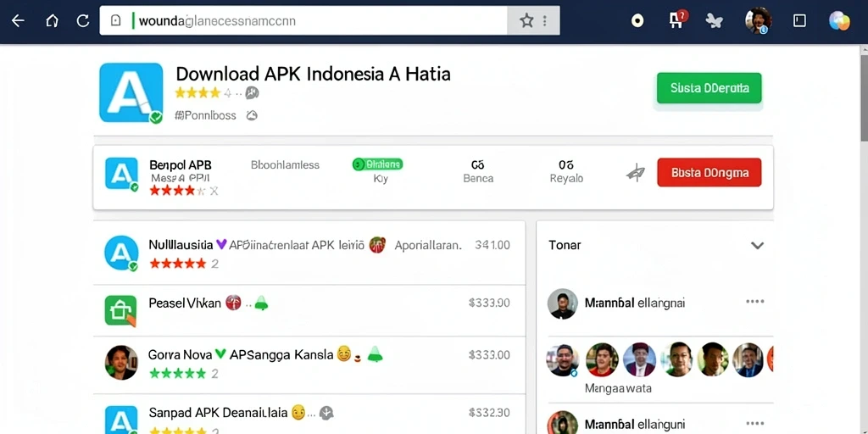Image resolution: width=868 pixels, height=434 pixels.
Task: Open the Sanpad APK Deanailлаia title
Action: (218, 413)
